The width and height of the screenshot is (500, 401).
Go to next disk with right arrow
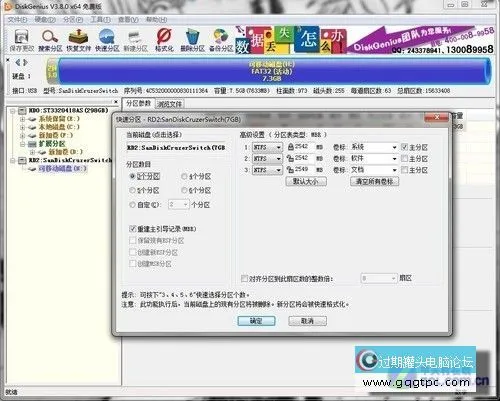point(25,62)
